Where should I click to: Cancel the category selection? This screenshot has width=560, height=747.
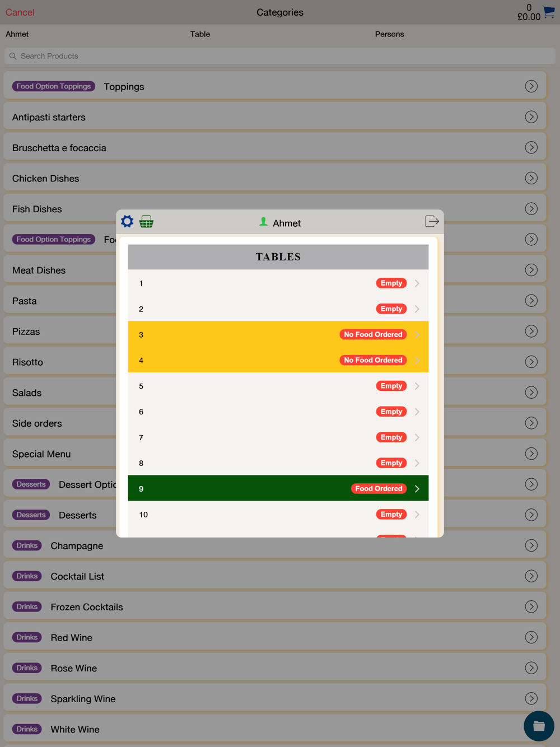(20, 12)
